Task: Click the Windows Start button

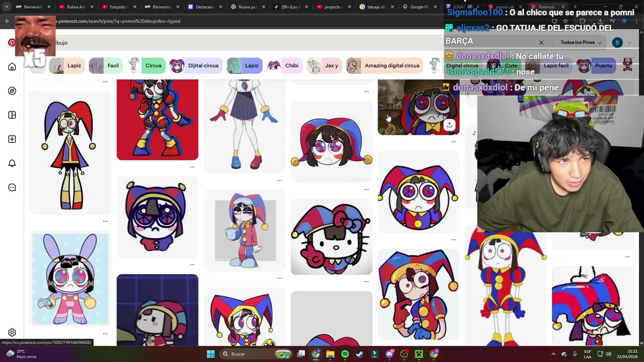Action: 211,354
